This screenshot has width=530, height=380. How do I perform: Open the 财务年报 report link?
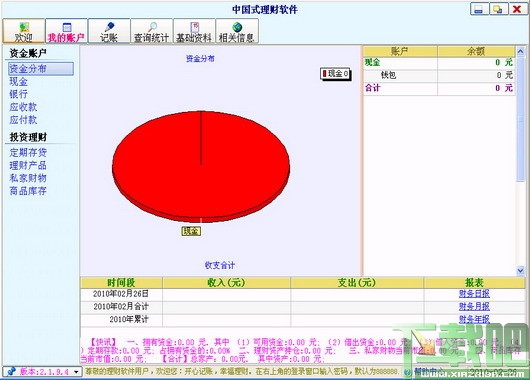coord(474,319)
